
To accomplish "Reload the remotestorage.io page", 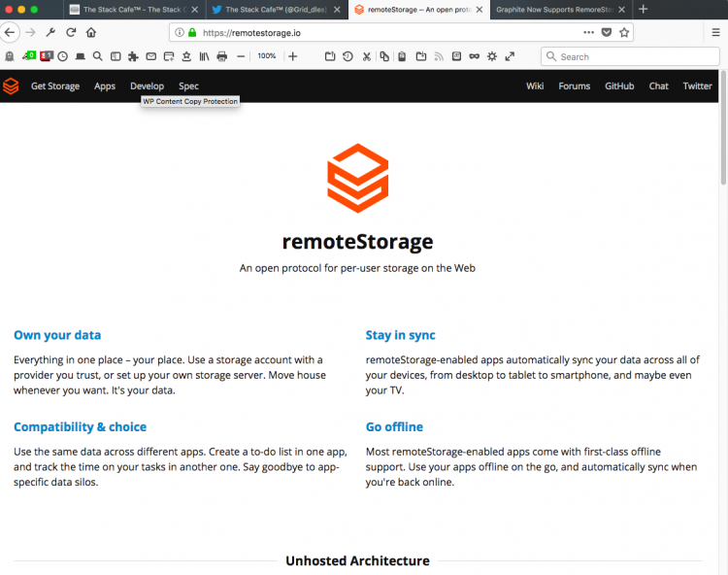I will point(71,32).
